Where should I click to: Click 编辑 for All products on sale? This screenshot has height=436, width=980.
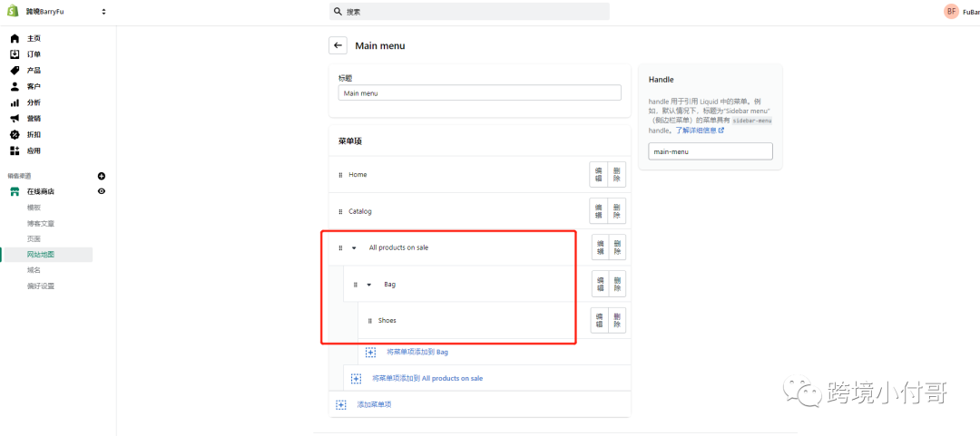601,247
